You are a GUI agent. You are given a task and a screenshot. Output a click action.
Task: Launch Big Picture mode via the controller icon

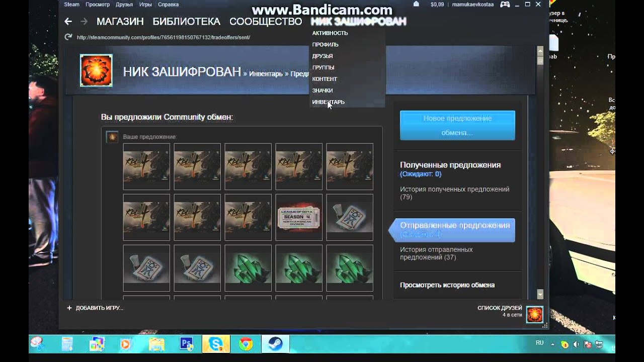(x=505, y=5)
